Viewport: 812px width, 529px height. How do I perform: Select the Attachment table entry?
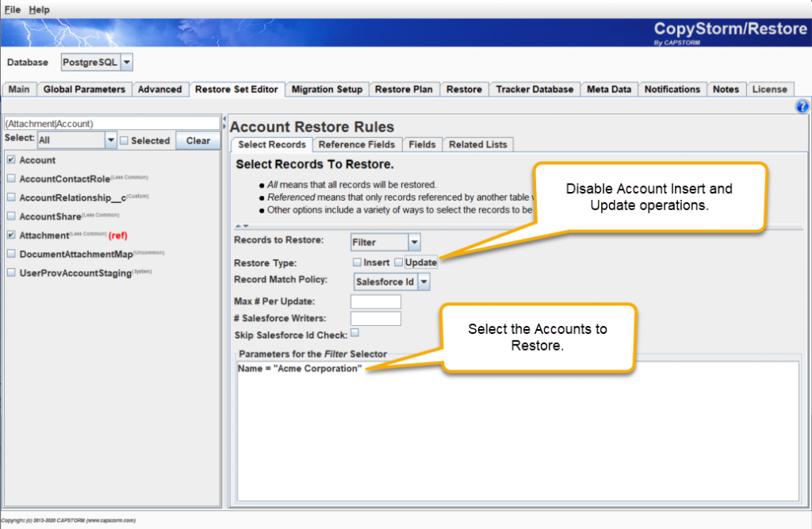click(x=44, y=236)
